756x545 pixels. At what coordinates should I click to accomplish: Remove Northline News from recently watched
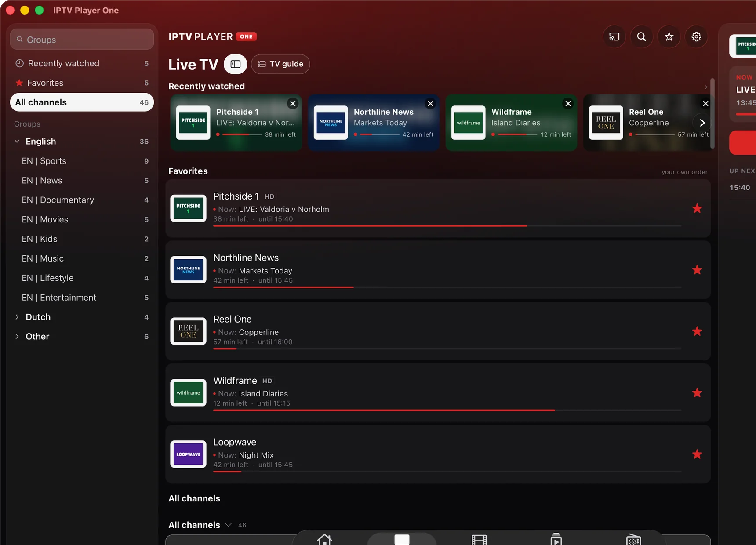[x=430, y=103]
